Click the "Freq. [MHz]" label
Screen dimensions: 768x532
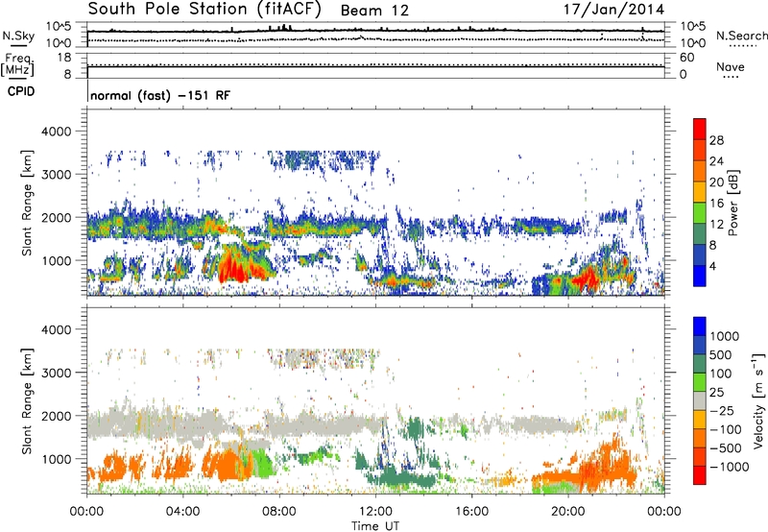click(17, 64)
